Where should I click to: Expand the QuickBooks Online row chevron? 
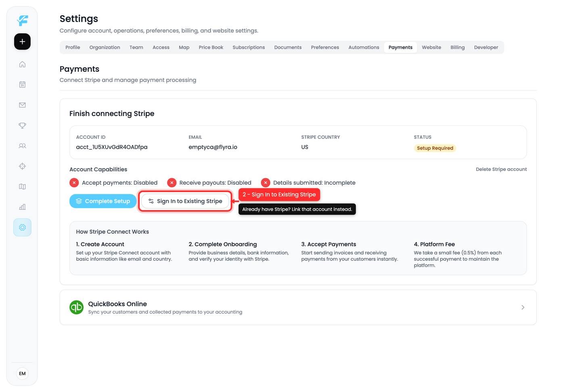point(523,307)
